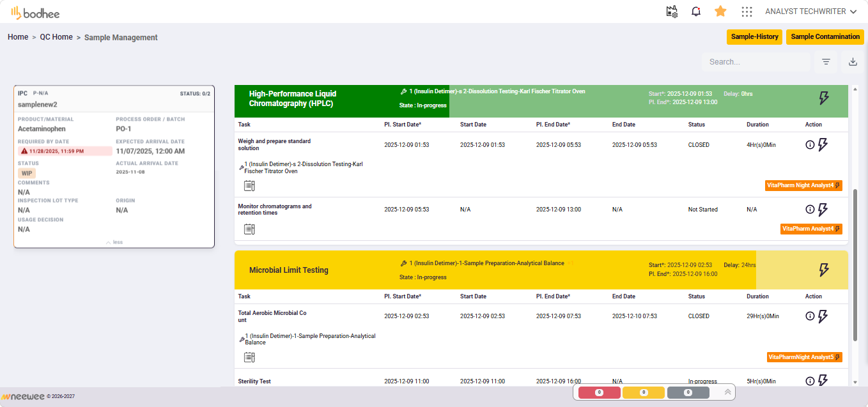Open info for Monitor chromatograms task
Viewport: 868px width, 407px height.
(x=810, y=210)
